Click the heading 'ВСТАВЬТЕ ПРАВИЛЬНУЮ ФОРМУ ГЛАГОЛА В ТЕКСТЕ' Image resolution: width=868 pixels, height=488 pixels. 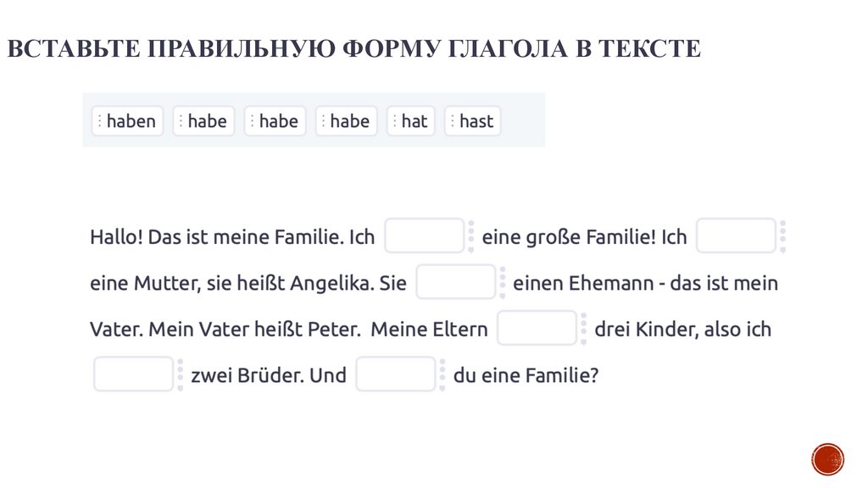point(353,49)
